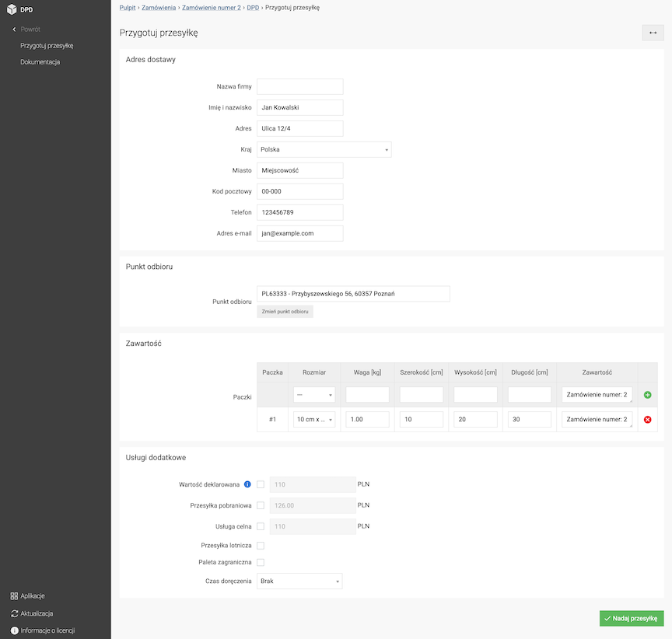Image resolution: width=672 pixels, height=639 pixels.
Task: Follow the Pulpit breadcrumb link
Action: point(128,8)
